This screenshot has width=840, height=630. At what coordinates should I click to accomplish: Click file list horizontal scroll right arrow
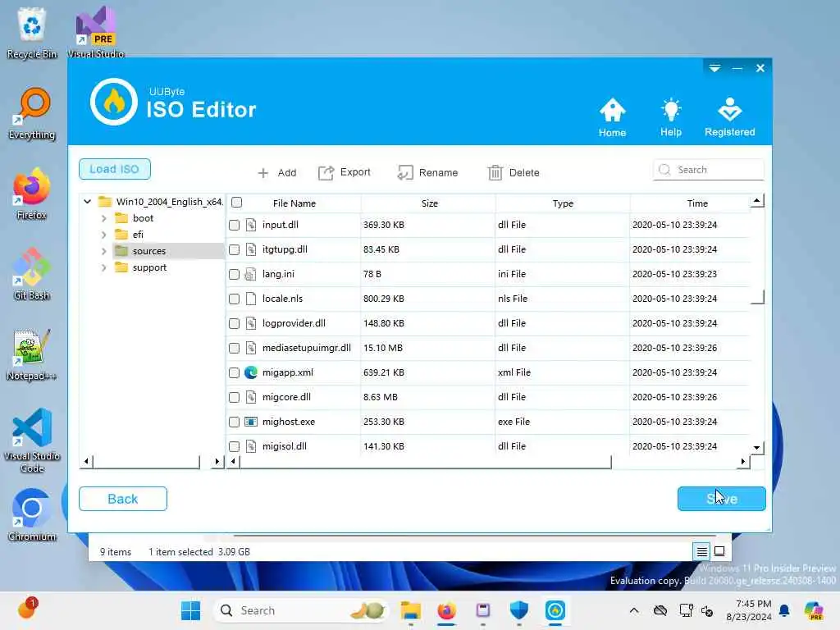click(743, 461)
